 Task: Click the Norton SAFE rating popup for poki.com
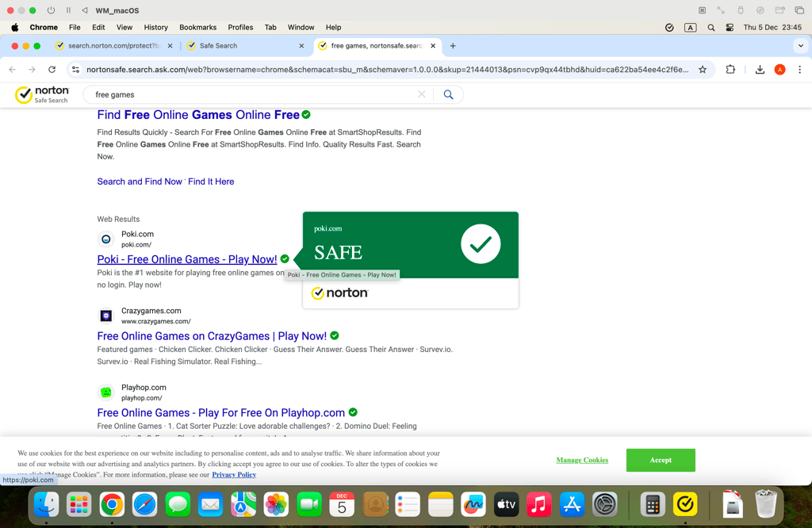coord(411,260)
